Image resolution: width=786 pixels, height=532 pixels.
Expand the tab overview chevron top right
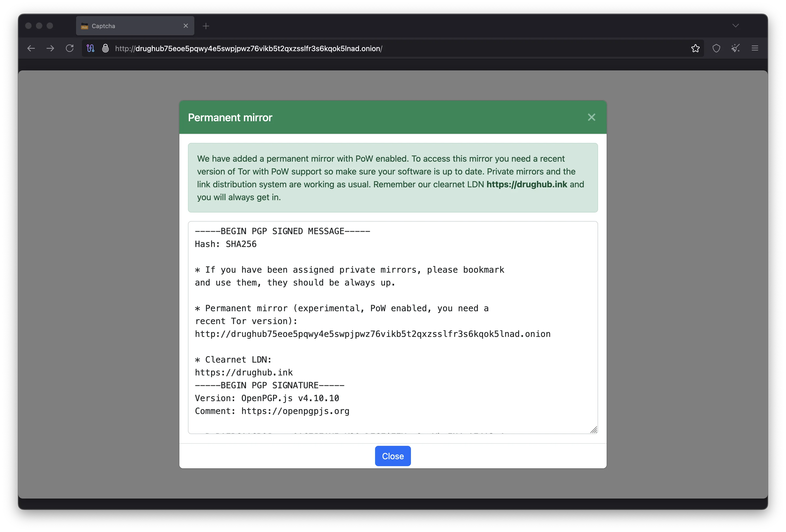(735, 26)
